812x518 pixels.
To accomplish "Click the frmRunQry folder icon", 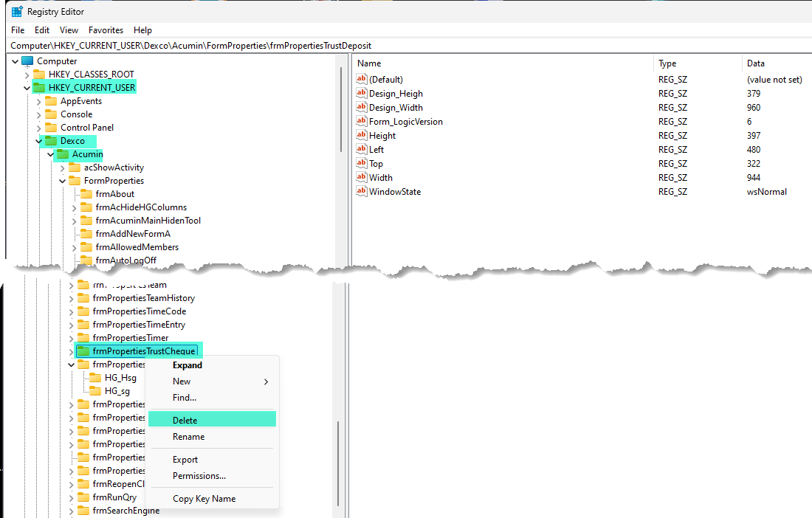I will (x=83, y=497).
